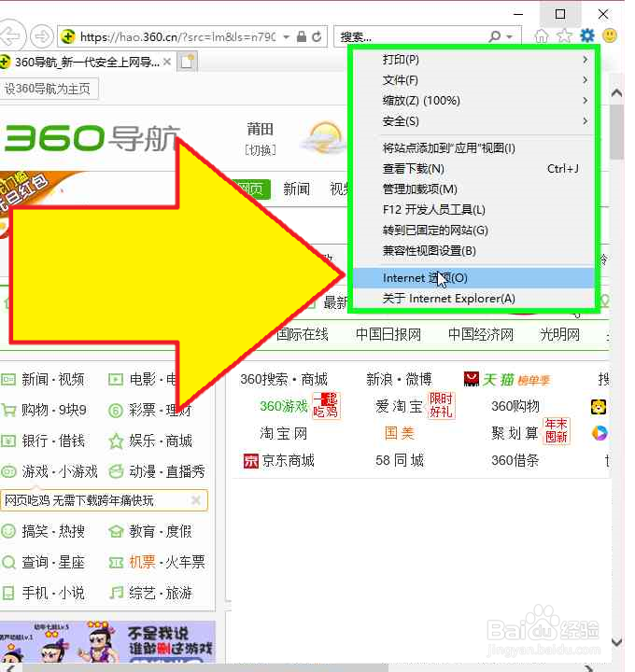
Task: Open the search provider dropdown arrow
Action: click(509, 36)
